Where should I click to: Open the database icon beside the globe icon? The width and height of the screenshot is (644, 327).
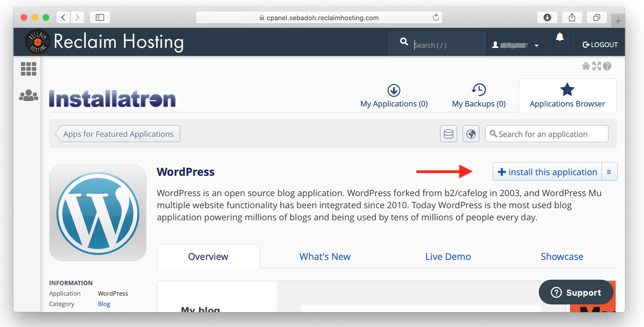click(448, 134)
